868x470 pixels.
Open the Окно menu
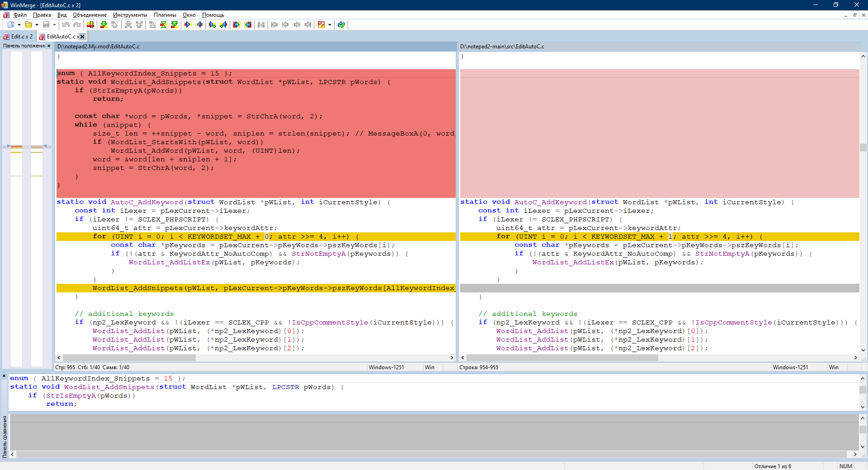(189, 15)
